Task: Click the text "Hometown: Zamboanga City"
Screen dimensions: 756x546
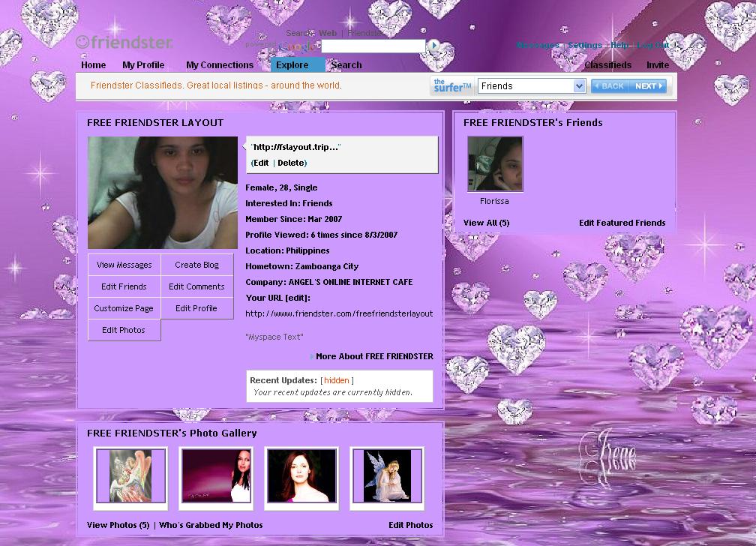Action: (301, 266)
